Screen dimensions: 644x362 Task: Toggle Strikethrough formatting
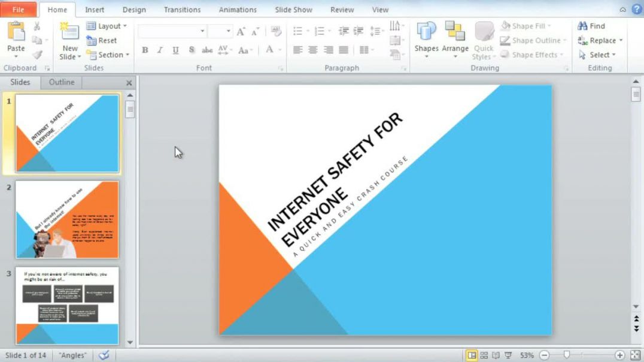(x=207, y=50)
